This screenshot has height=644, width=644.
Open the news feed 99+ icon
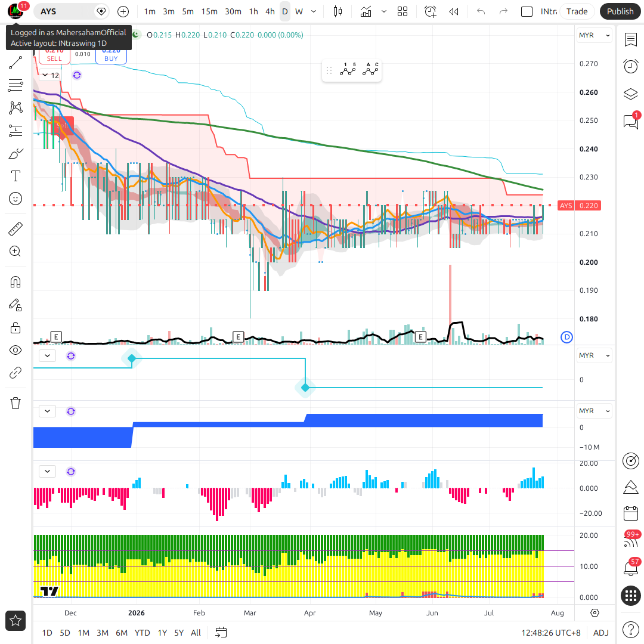click(x=631, y=540)
